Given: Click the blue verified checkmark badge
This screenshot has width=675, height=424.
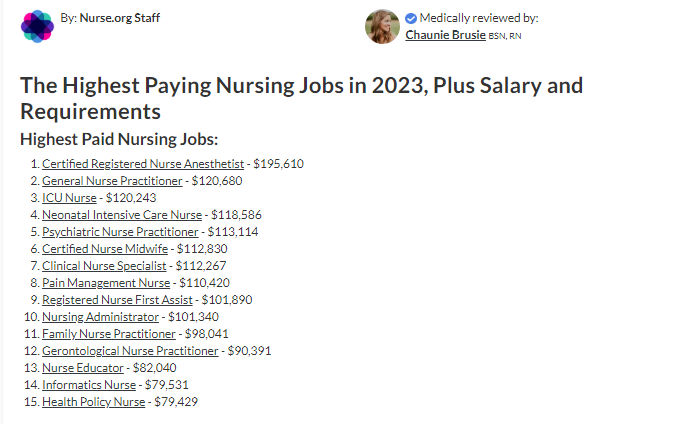Looking at the screenshot, I should coord(411,18).
